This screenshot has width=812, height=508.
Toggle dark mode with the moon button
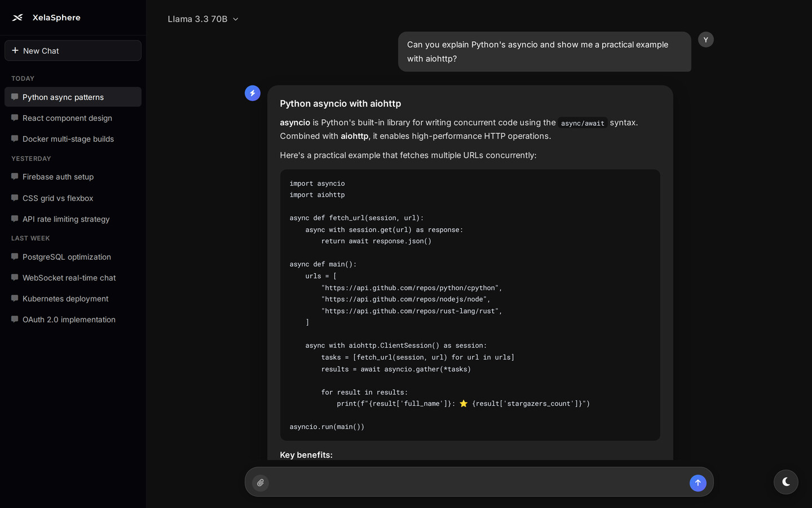(785, 482)
